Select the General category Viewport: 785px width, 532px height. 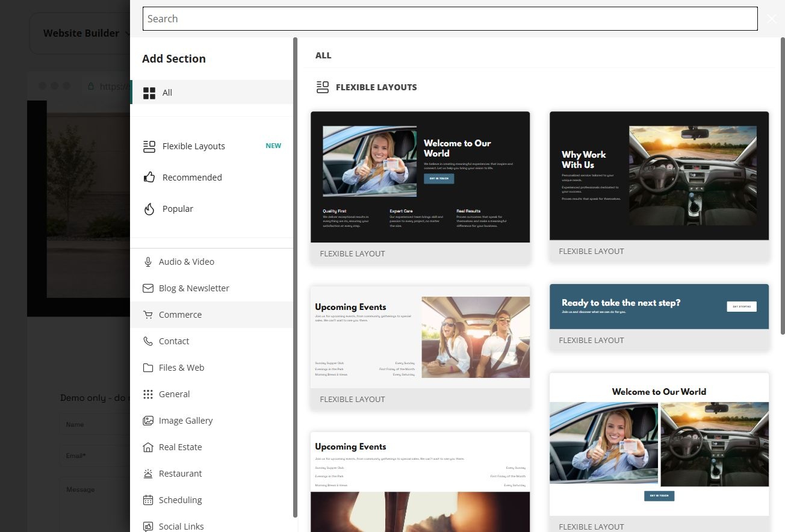click(212, 394)
